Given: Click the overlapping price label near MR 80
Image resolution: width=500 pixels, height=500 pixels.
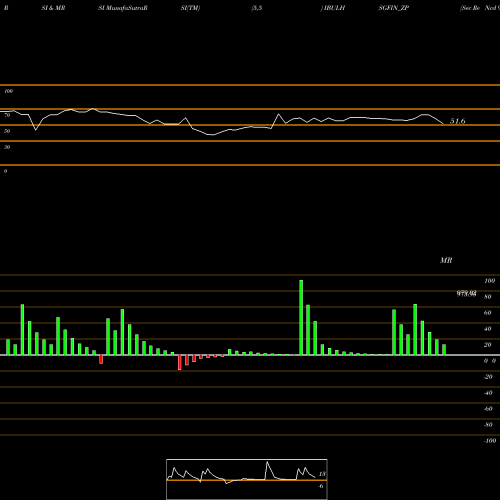Looking at the screenshot, I should pyautogui.click(x=467, y=294).
